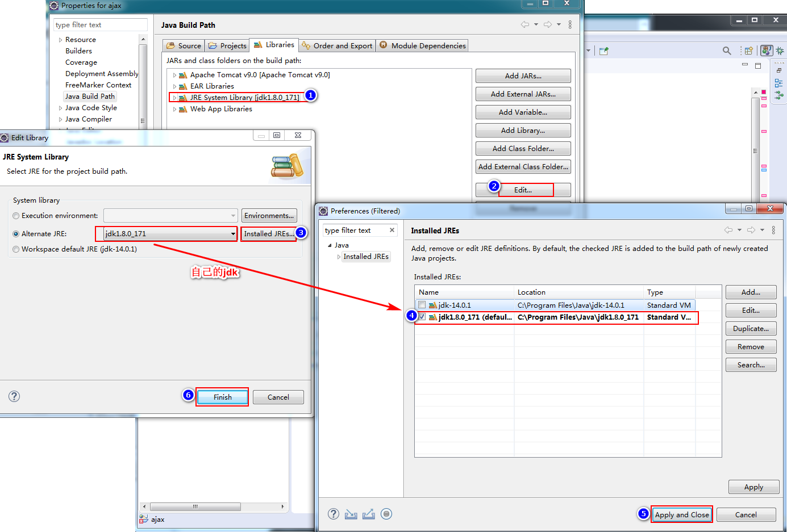The height and width of the screenshot is (532, 787).
Task: Switch to the Order and Export tab
Action: (337, 45)
